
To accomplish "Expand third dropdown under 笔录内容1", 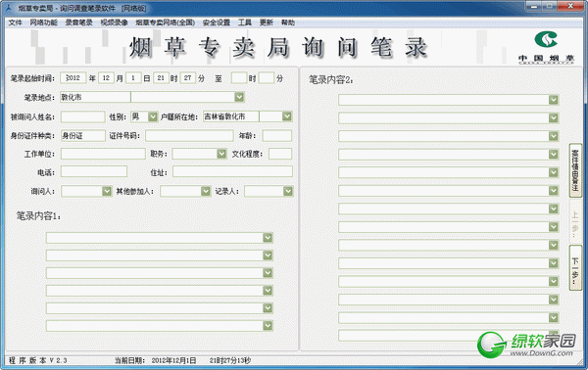I will click(268, 273).
